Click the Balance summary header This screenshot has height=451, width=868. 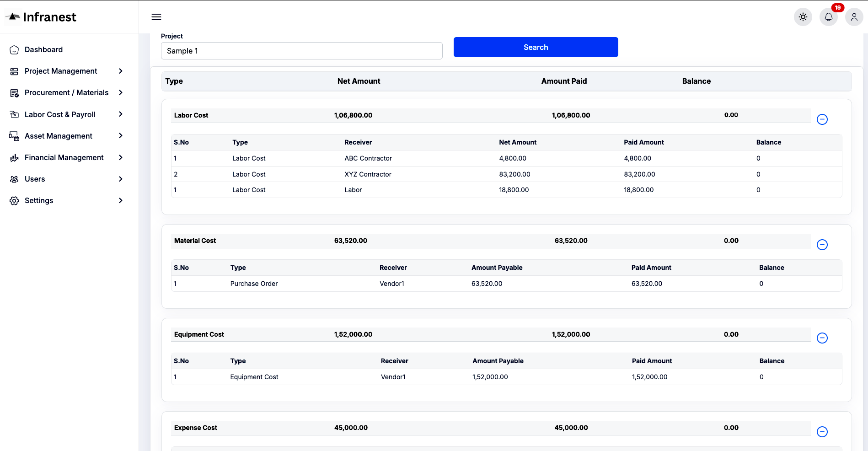tap(697, 81)
